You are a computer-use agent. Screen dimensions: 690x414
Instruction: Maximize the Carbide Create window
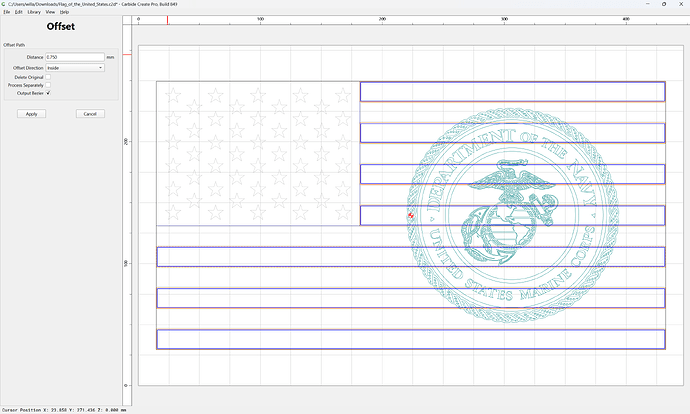pos(664,4)
